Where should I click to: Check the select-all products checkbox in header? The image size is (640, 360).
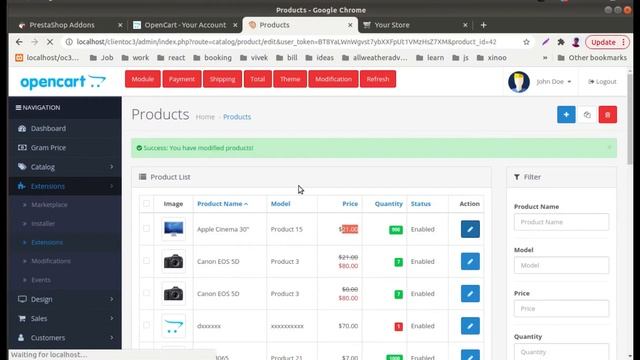tap(146, 203)
